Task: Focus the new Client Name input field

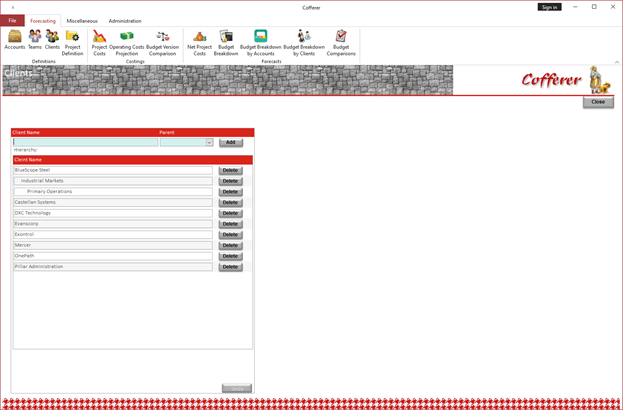Action: tap(85, 142)
